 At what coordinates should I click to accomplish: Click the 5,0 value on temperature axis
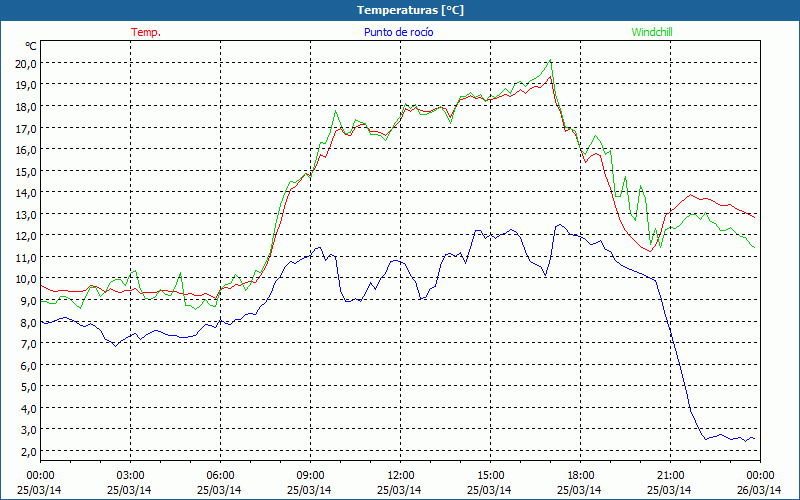coord(29,387)
